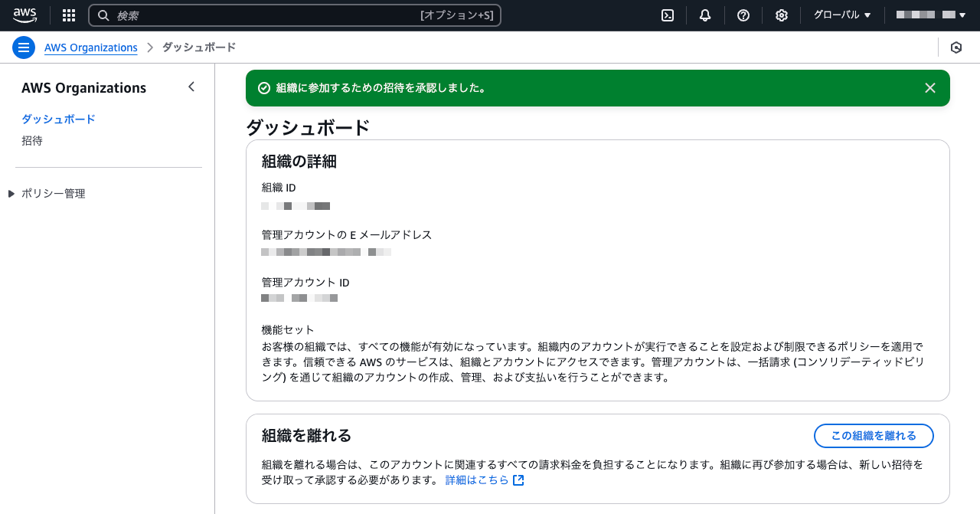Toggle the hamburger navigation menu
This screenshot has width=980, height=514.
click(x=24, y=47)
